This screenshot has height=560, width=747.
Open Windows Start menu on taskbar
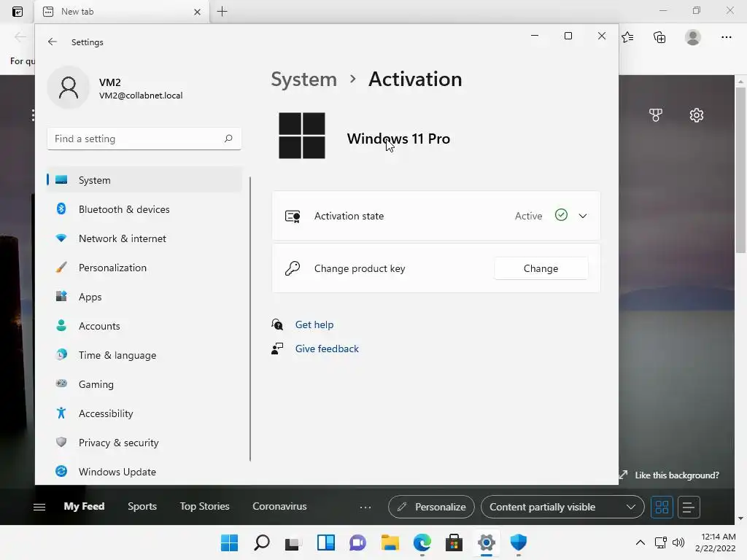(229, 542)
